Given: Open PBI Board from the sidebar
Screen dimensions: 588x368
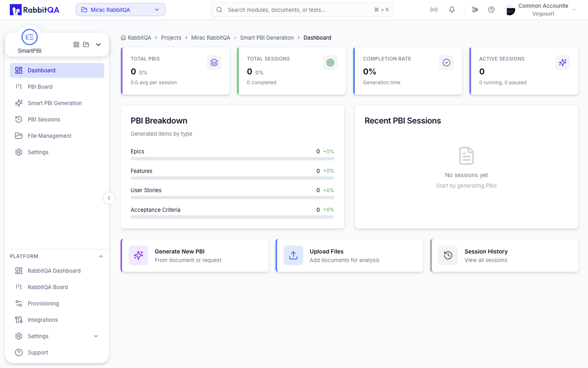Looking at the screenshot, I should click(57, 87).
